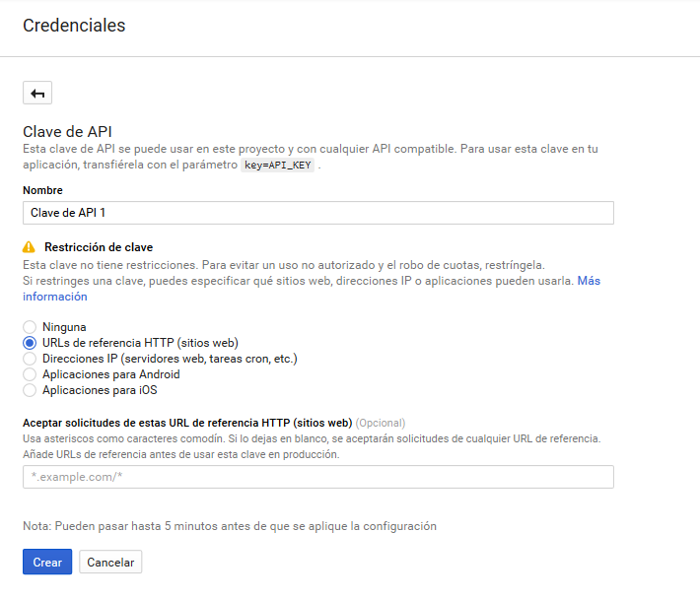Select Aplicaciones para iOS option
700x600 pixels.
[30, 390]
